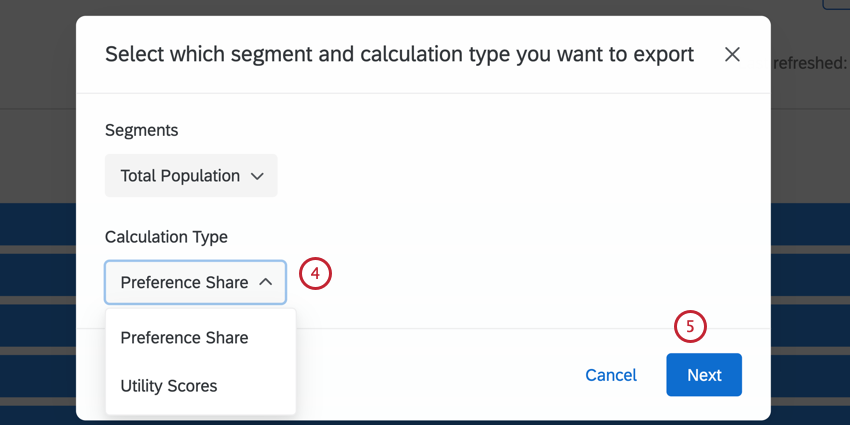This screenshot has height=425, width=850.
Task: Click the dialog title about exporting segments
Action: 399,55
